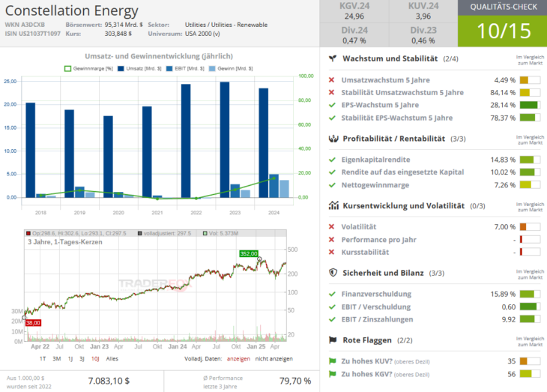Click the Universum value USA 2000 (v)
Image resolution: width=547 pixels, height=392 pixels.
(x=202, y=34)
